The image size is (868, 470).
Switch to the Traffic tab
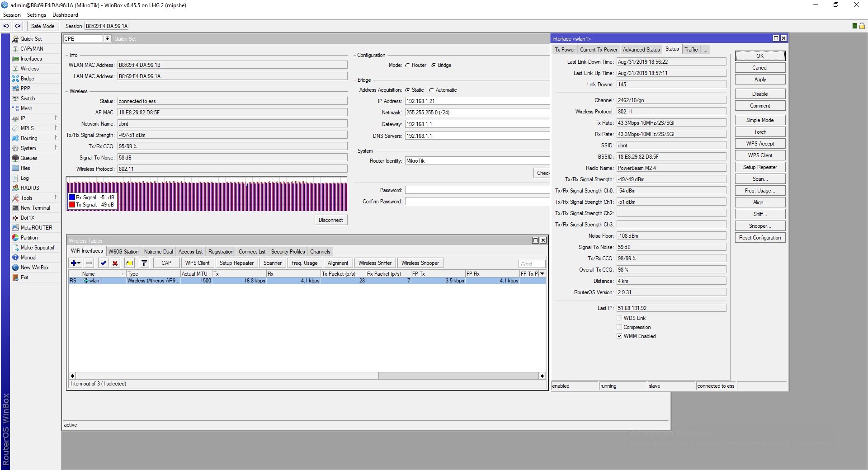coord(691,50)
